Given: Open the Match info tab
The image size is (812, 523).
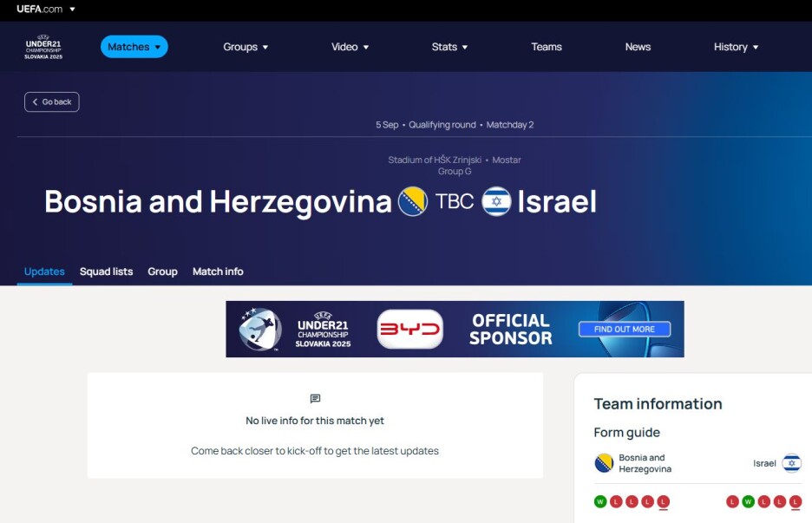Looking at the screenshot, I should (218, 271).
